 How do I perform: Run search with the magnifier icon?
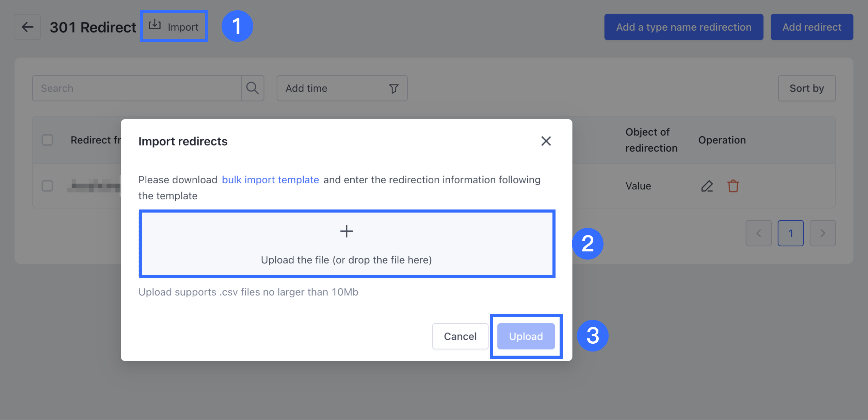253,88
